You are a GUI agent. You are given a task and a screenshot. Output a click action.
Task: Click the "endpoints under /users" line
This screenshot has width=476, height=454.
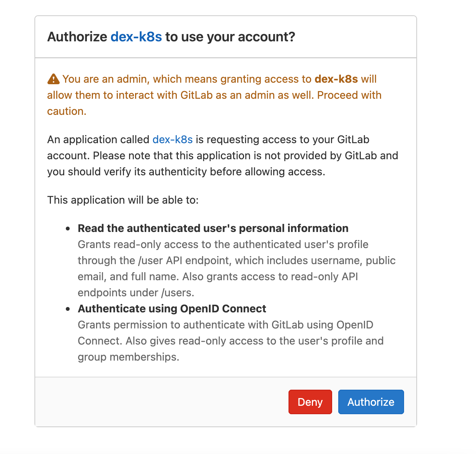coord(136,292)
